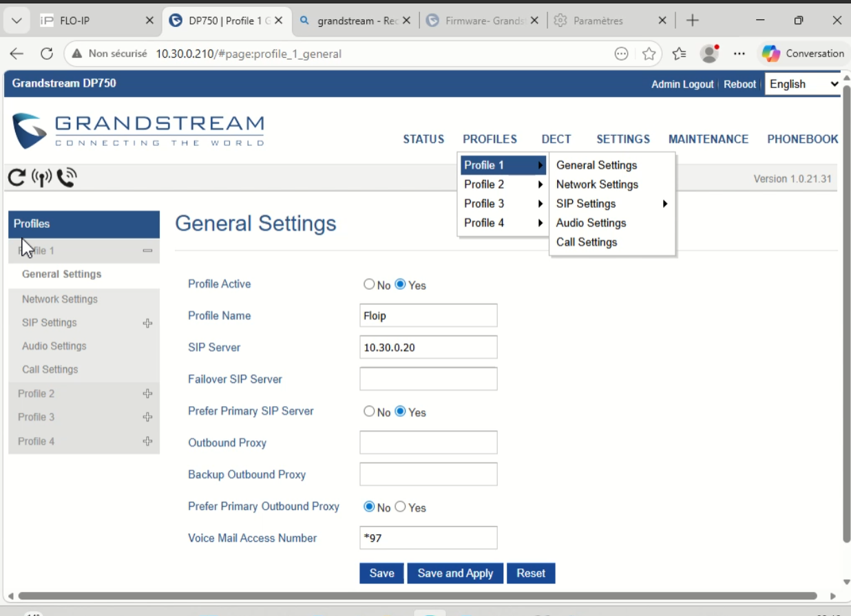This screenshot has width=851, height=616.
Task: Open the MAINTENANCE menu
Action: [x=708, y=139]
